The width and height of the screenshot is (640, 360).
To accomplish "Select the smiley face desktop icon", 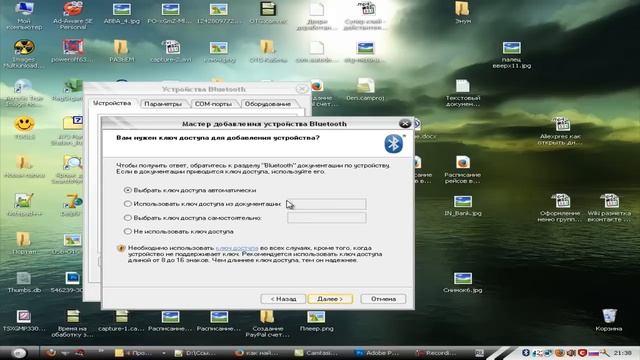I will (24, 128).
